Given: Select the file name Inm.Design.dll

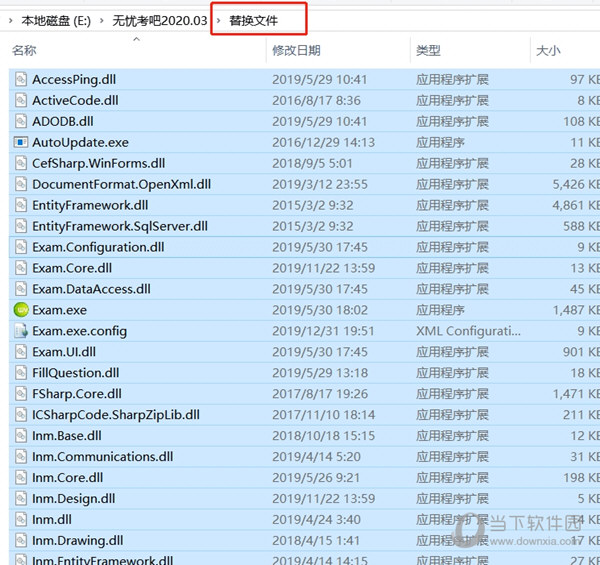Looking at the screenshot, I should click(73, 499).
